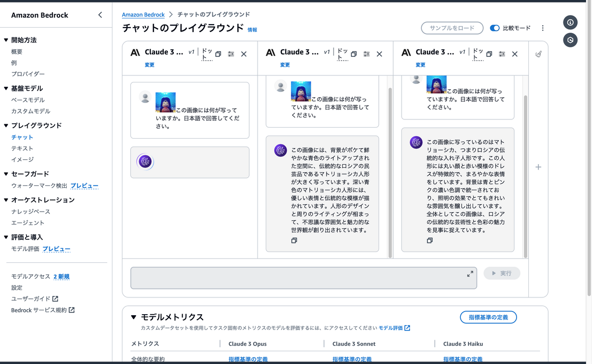Click brain avatar on middle panel response

coord(281,150)
